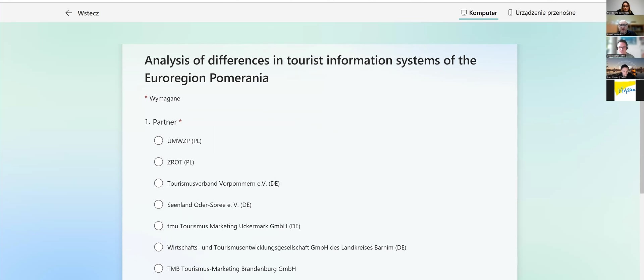
Task: Open Sven Fischer's video thumbnail
Action: point(625,47)
